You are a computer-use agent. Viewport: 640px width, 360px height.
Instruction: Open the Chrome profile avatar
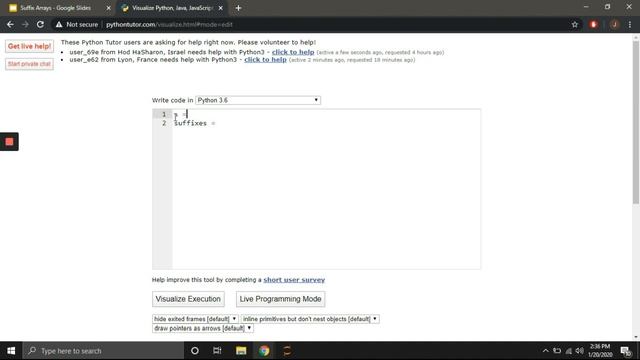click(x=614, y=24)
